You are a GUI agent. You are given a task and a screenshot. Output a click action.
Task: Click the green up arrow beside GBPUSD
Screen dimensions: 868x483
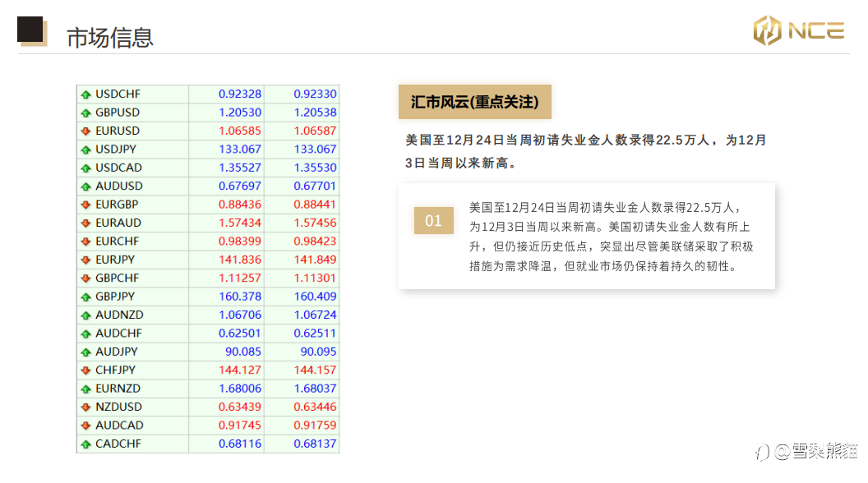tap(85, 113)
